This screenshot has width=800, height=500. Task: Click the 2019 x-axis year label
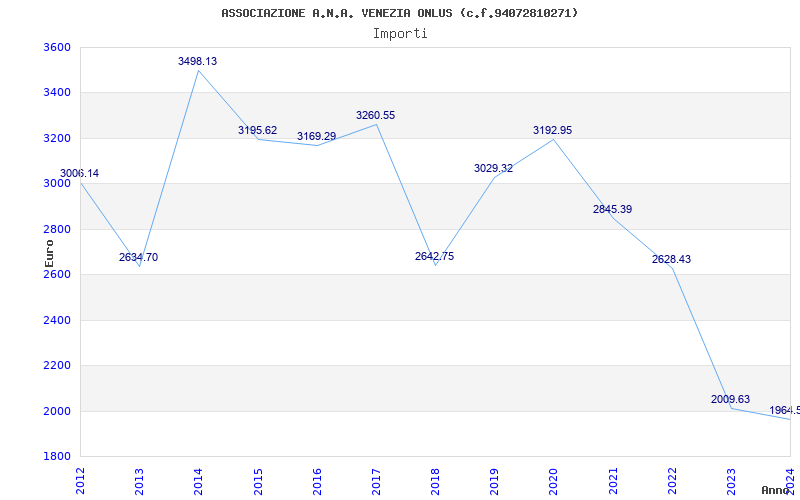point(494,481)
